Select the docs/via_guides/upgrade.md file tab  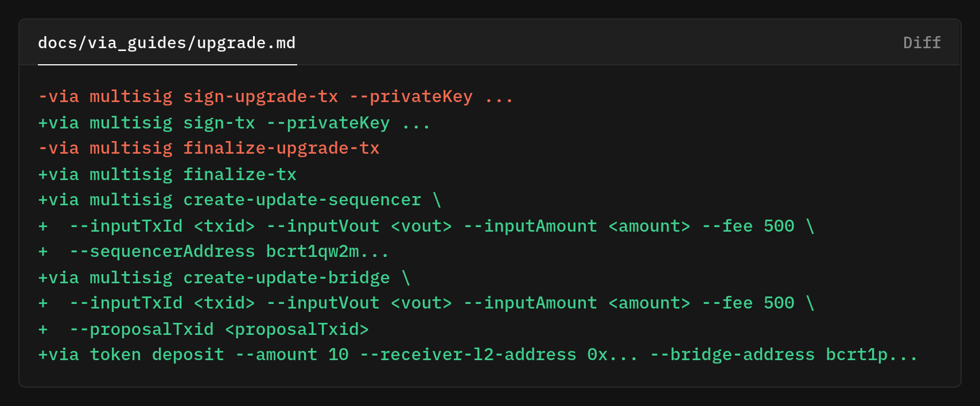point(166,43)
